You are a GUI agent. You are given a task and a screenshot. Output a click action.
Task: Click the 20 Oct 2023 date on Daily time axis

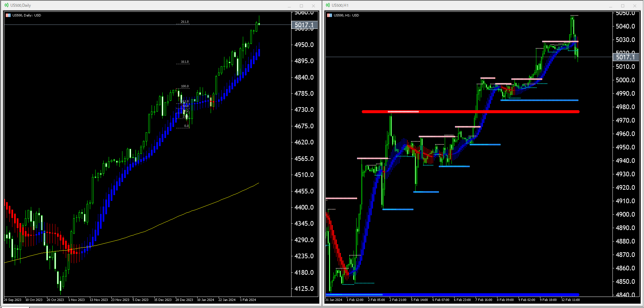click(x=55, y=300)
